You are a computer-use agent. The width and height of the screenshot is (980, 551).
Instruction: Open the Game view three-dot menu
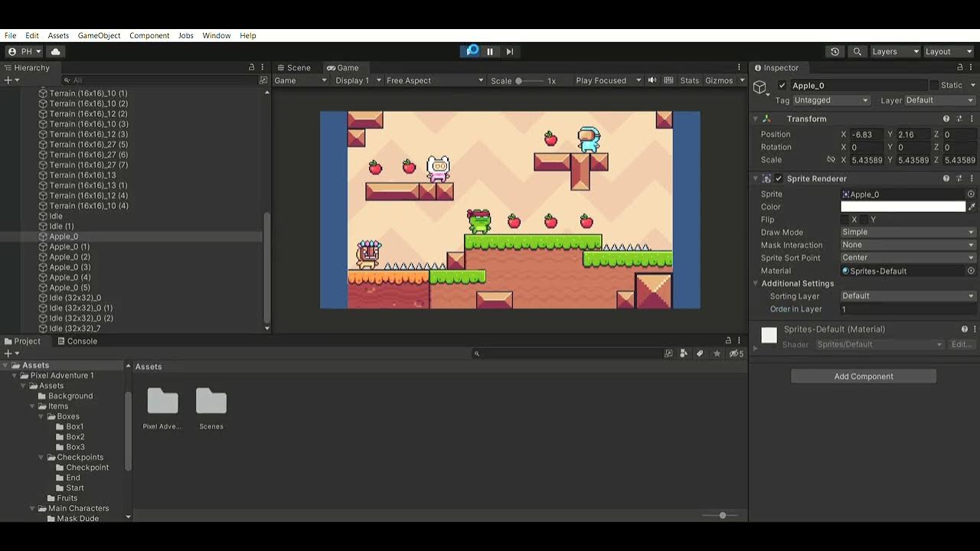(739, 67)
